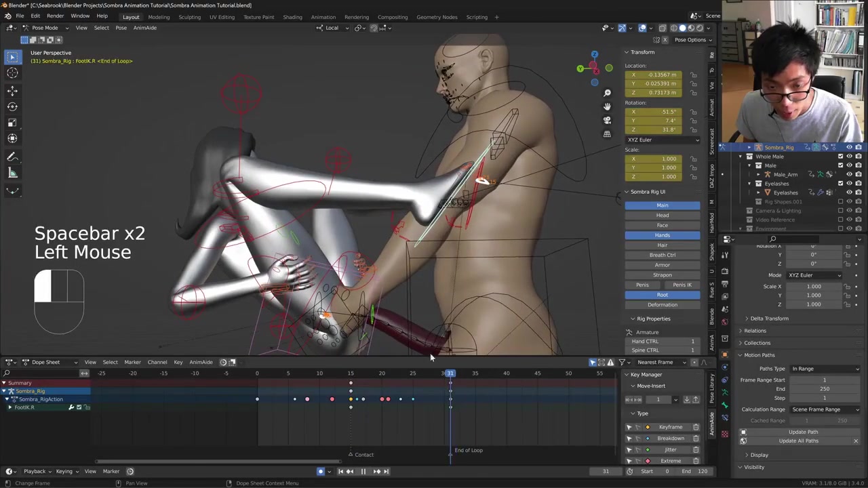This screenshot has height=488, width=868.
Task: Adjust the Hand CTRL property slider
Action: [662, 342]
